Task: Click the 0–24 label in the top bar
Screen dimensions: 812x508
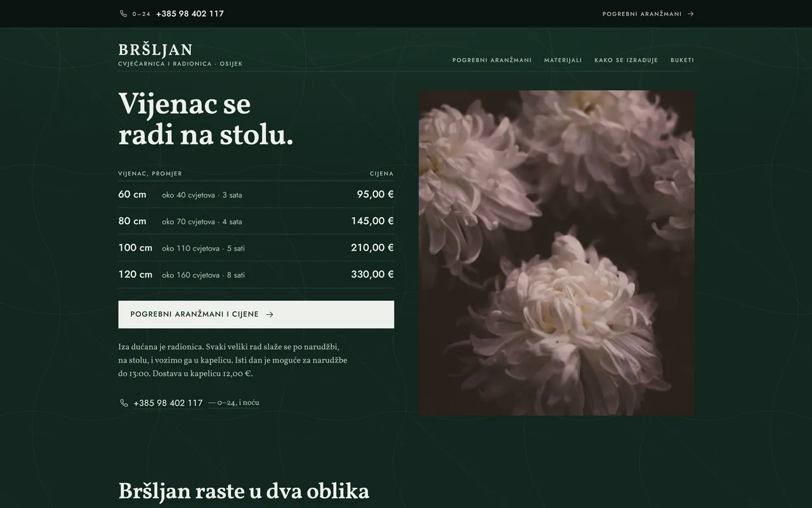Action: click(x=141, y=14)
